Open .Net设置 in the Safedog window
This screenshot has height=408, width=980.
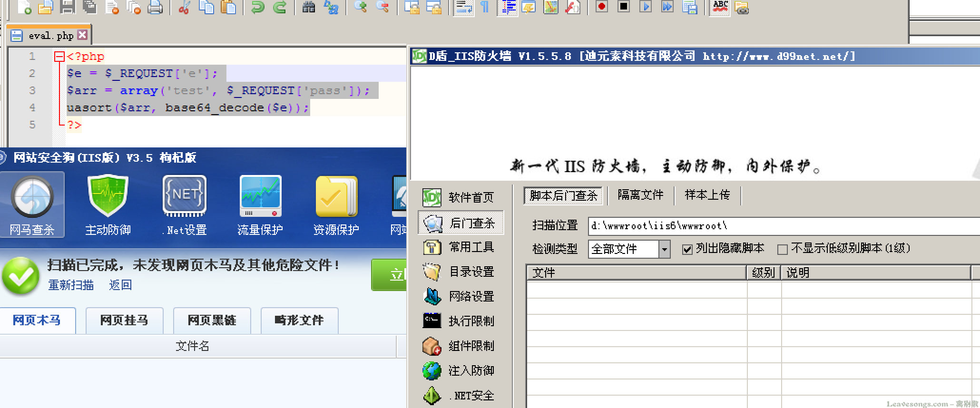185,205
